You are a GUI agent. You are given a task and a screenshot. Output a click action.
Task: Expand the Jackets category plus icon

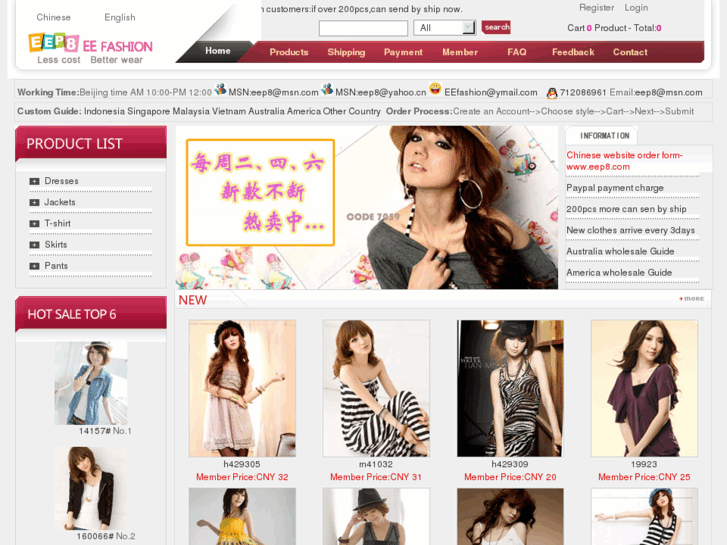[x=34, y=203]
